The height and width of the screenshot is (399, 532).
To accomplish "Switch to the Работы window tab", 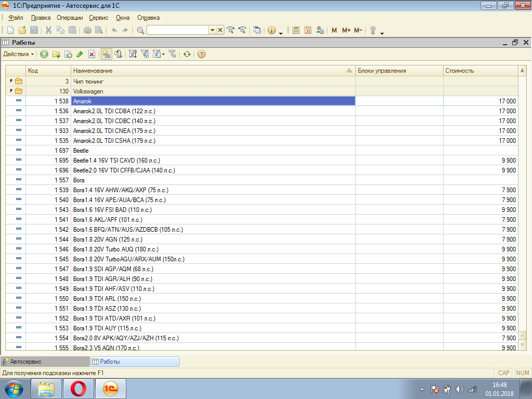I will (135, 362).
